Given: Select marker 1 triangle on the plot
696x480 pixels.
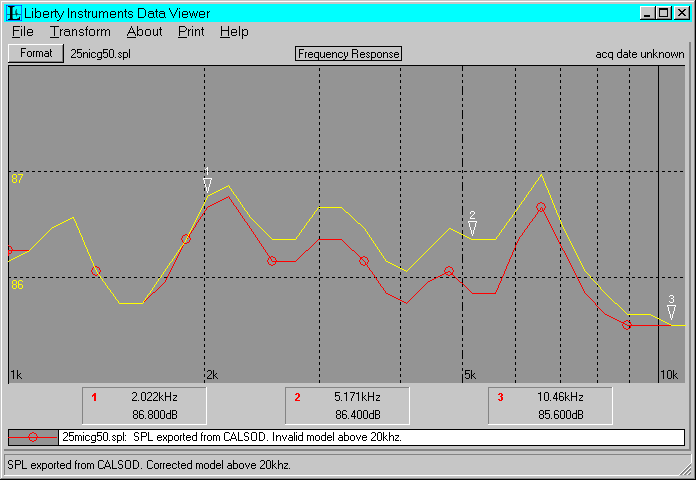Looking at the screenshot, I should 207,185.
